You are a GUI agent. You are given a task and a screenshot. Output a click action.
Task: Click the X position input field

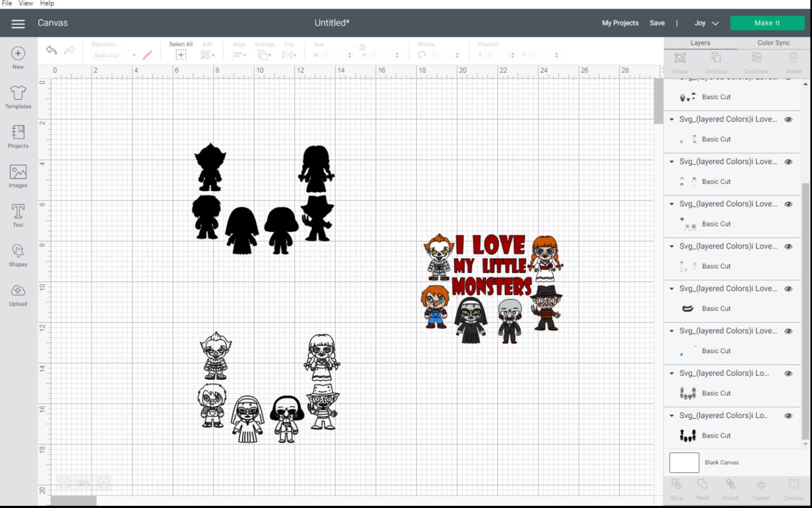[x=500, y=55]
